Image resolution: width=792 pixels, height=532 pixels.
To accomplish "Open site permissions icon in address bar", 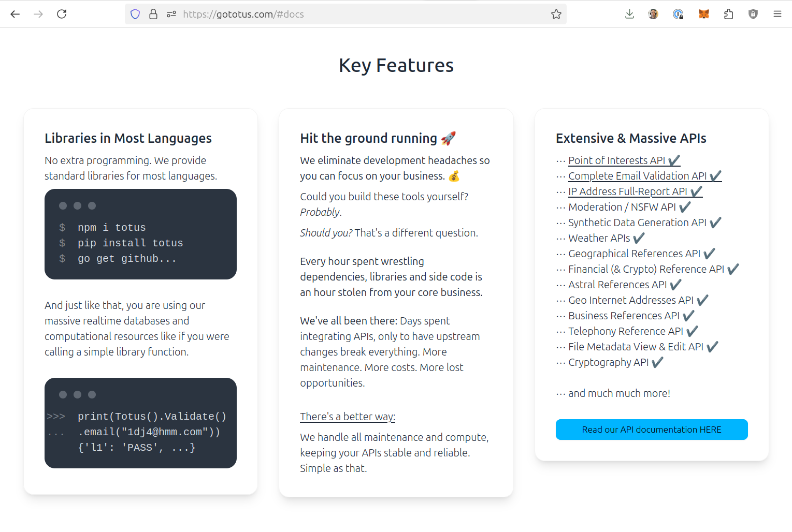I will click(171, 14).
